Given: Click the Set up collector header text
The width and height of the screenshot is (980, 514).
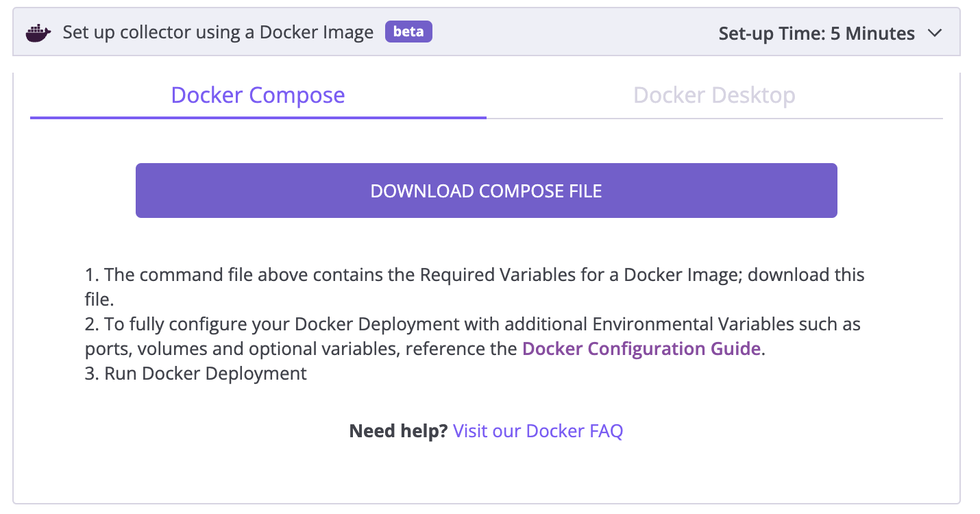Looking at the screenshot, I should (x=217, y=32).
